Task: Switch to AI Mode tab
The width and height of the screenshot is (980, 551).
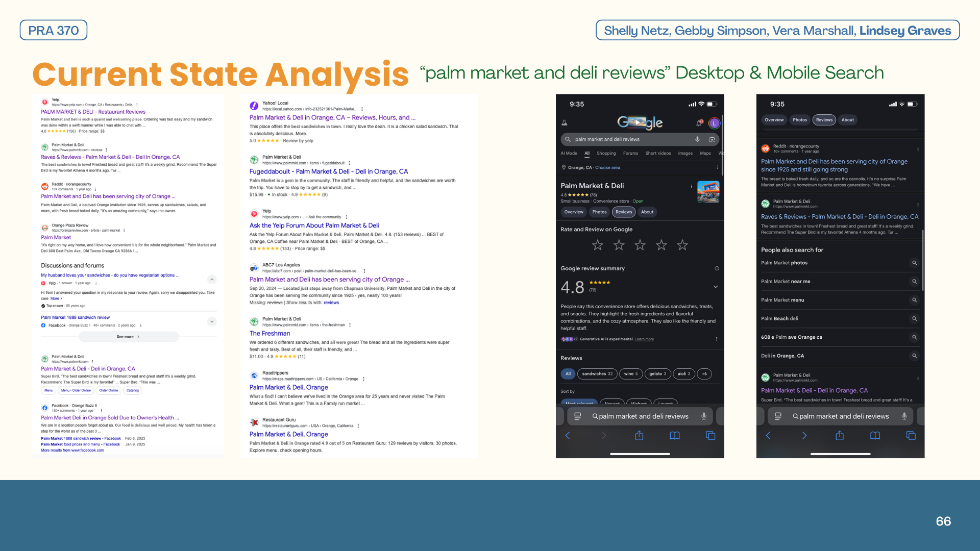Action: tap(569, 153)
